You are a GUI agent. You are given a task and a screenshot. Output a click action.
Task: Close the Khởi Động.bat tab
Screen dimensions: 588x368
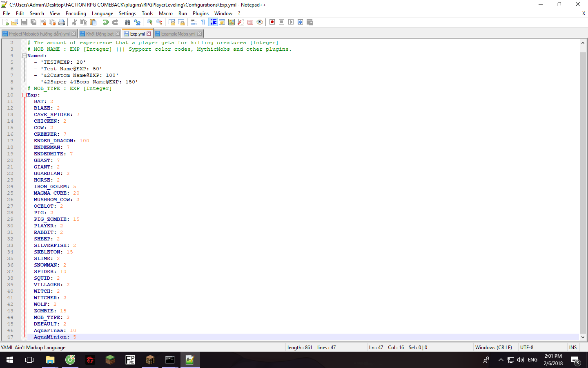(x=118, y=34)
